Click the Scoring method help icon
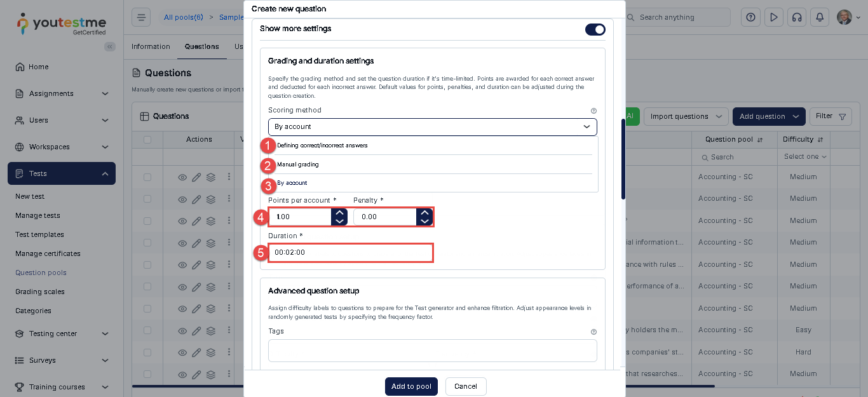This screenshot has width=868, height=397. coord(593,111)
